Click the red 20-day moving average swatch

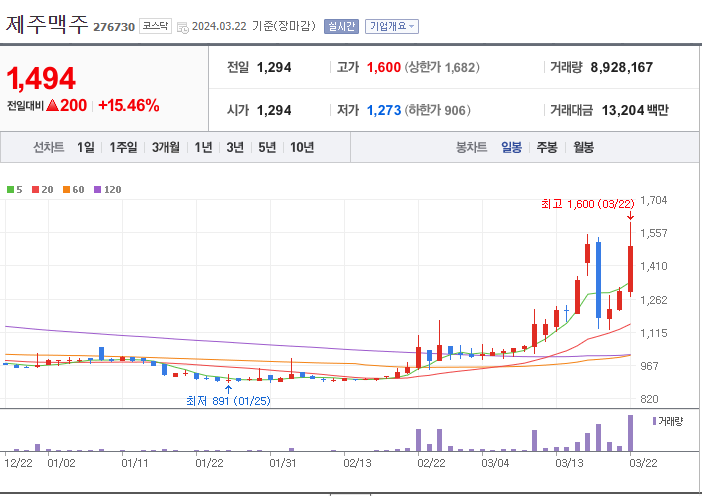click(35, 190)
